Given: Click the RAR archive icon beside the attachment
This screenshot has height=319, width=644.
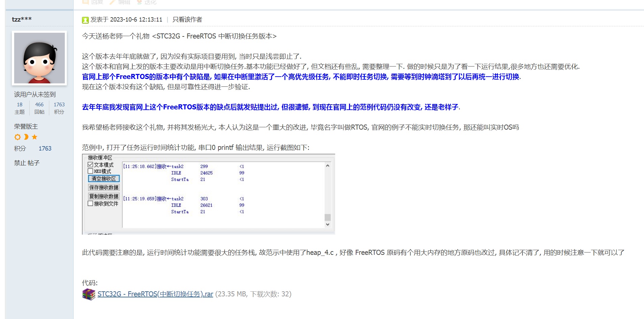Looking at the screenshot, I should pyautogui.click(x=89, y=294).
